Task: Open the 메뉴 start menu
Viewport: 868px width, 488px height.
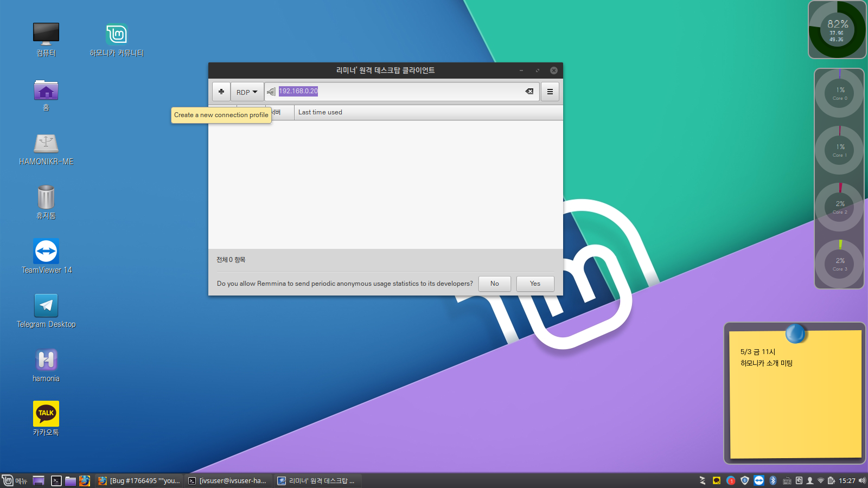Action: point(15,481)
